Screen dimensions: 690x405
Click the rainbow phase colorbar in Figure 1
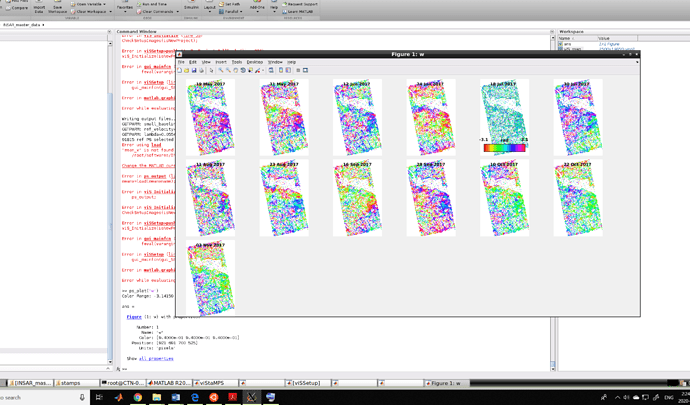point(504,148)
